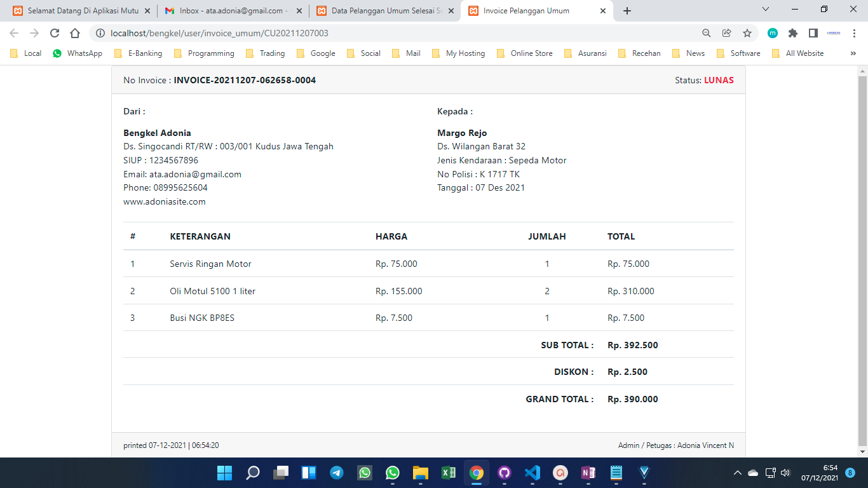Viewport: 868px width, 488px height.
Task: Open the Chrome Extensions puzzle icon
Action: pos(793,33)
